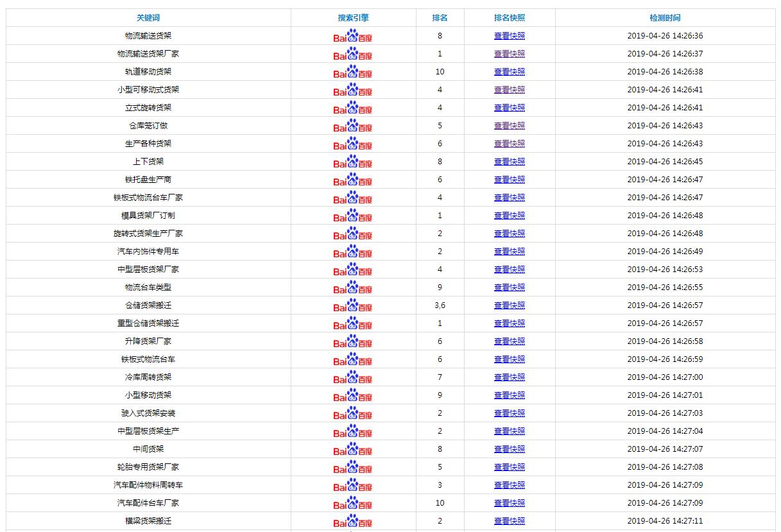This screenshot has width=781, height=532.
Task: Open 查看快照 in the 仓储货架搬迁 row
Action: click(510, 305)
